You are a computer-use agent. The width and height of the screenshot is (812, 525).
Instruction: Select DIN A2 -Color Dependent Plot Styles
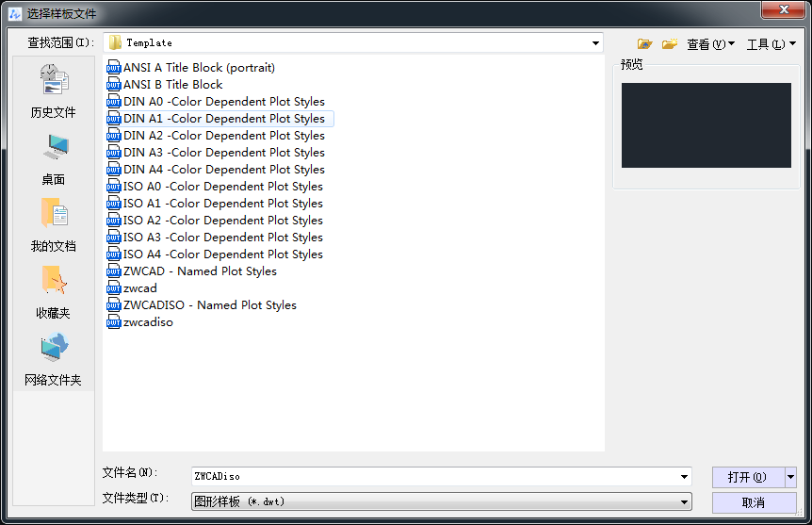click(x=224, y=136)
